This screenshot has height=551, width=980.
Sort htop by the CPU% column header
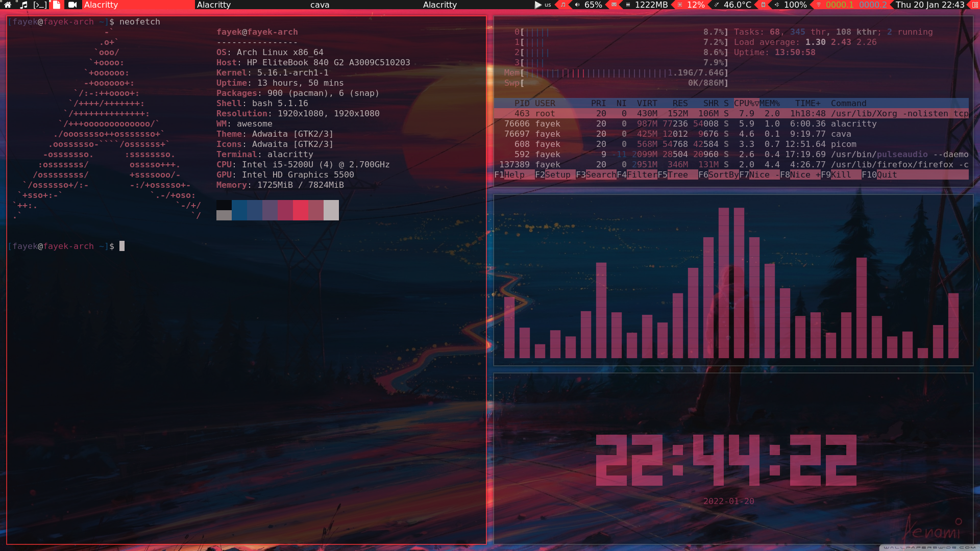[746, 103]
